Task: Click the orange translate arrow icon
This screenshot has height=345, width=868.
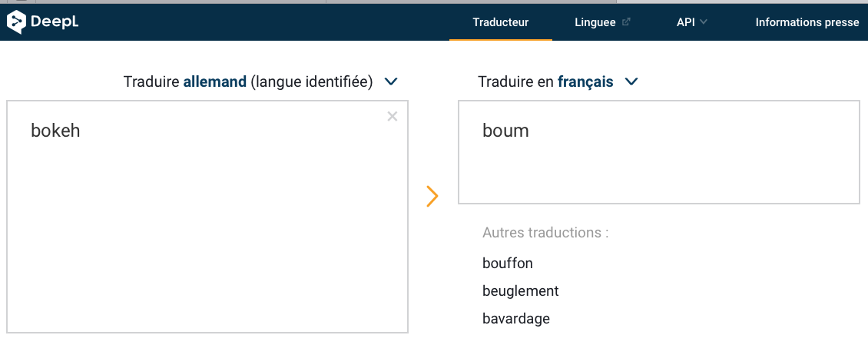Action: point(432,197)
